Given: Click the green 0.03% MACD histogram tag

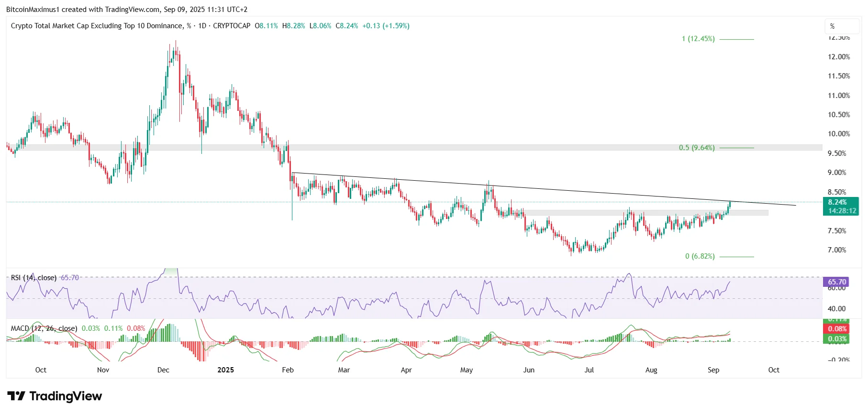Looking at the screenshot, I should 837,339.
